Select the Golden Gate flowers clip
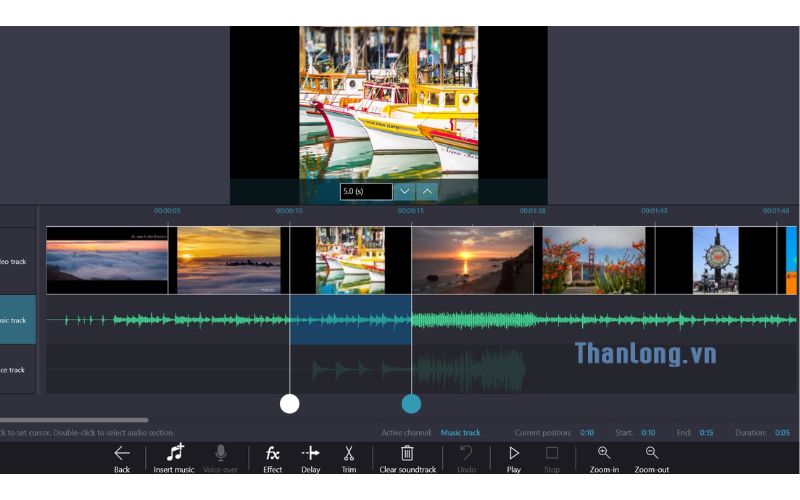This screenshot has width=800, height=500. 594,260
